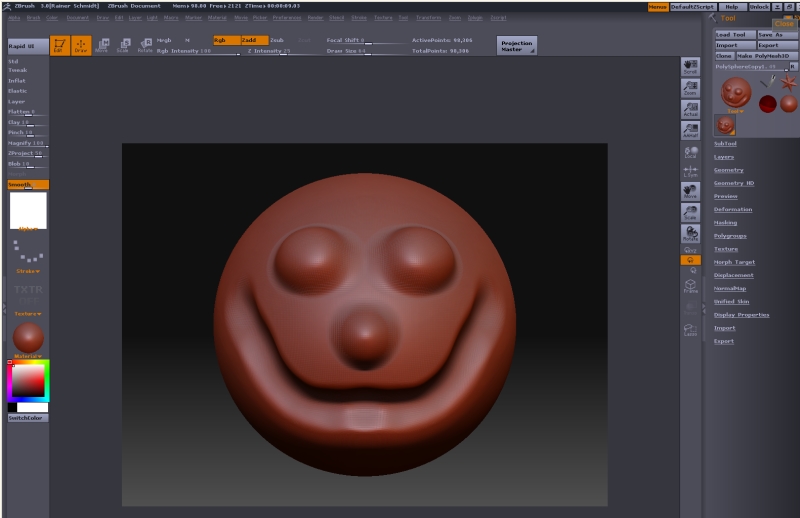This screenshot has height=518, width=800.
Task: Toggle the Z-axis rotation button below the orange one
Action: (693, 270)
